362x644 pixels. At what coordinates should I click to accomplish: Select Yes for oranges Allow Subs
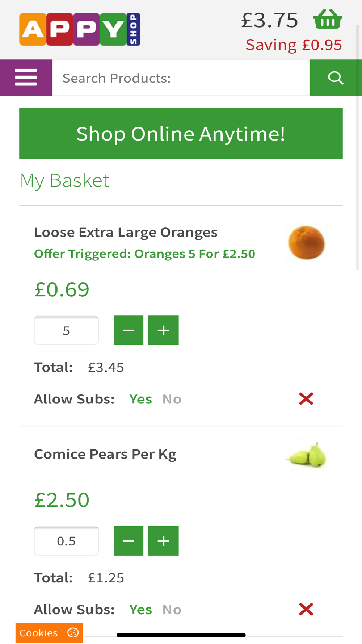tap(140, 399)
